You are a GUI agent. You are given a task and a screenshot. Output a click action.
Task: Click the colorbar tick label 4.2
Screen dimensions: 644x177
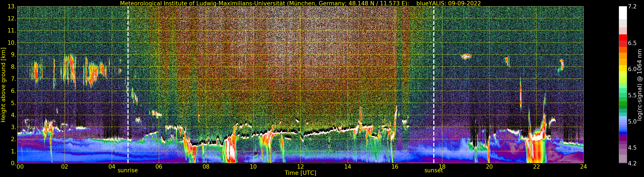[x=632, y=163]
